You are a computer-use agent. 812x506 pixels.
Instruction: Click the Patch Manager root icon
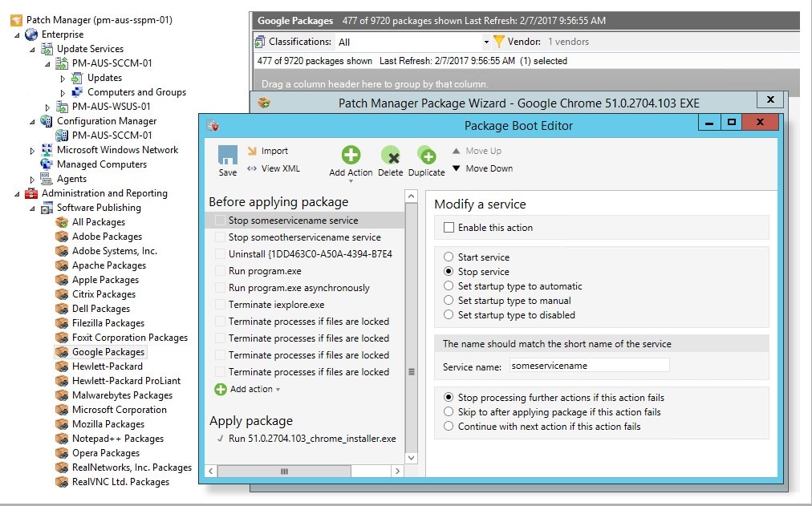click(17, 20)
